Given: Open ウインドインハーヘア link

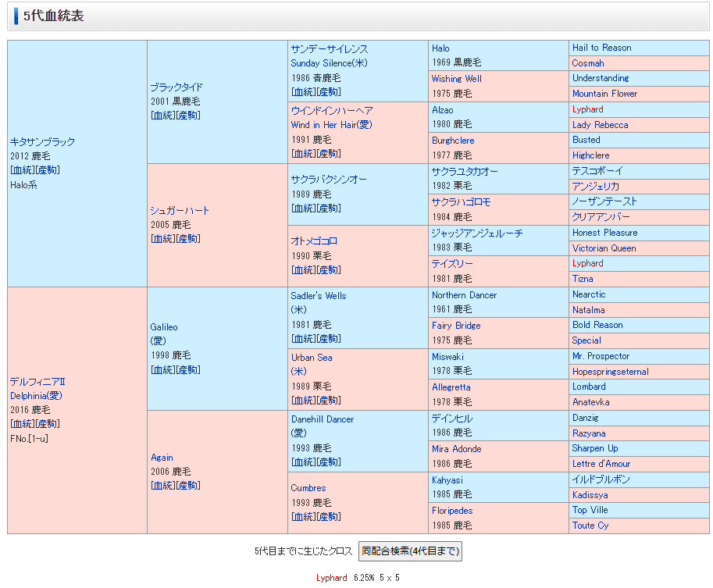Looking at the screenshot, I should [332, 111].
